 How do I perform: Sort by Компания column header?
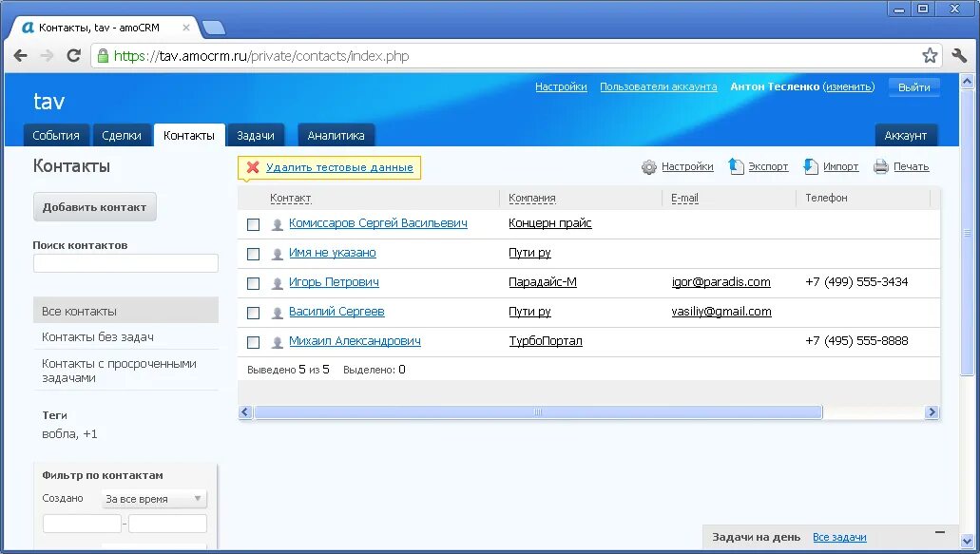pyautogui.click(x=532, y=198)
